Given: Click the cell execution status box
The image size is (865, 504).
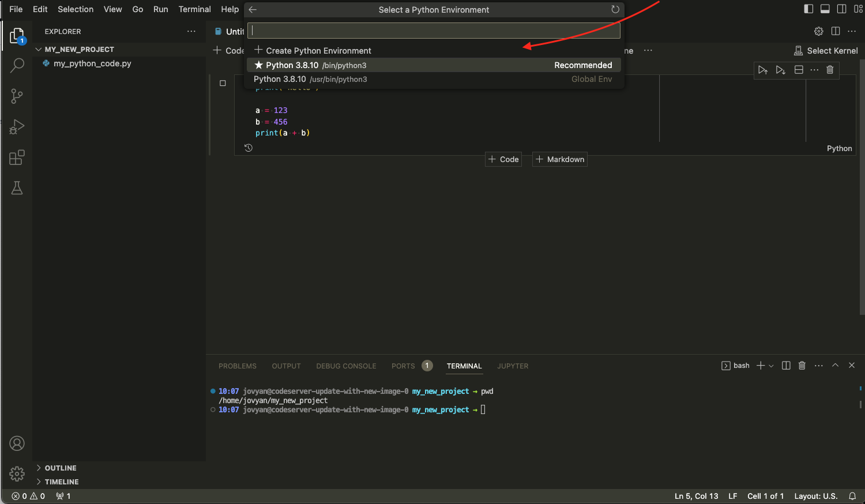Looking at the screenshot, I should (223, 83).
